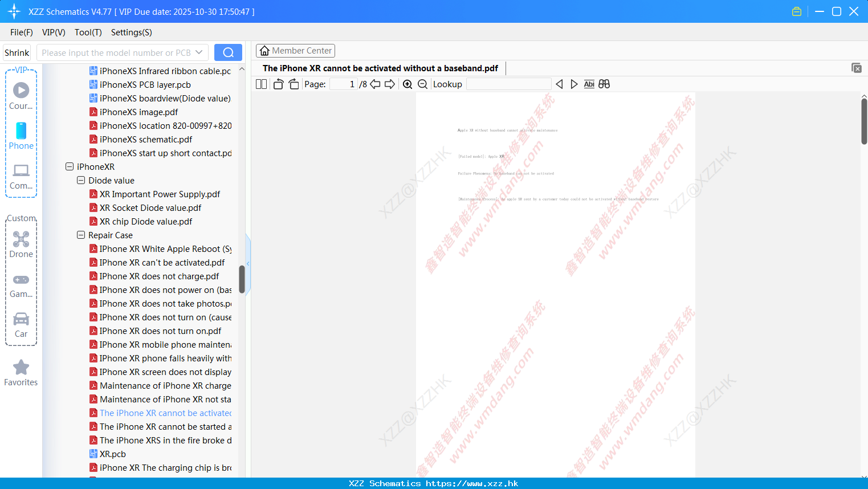This screenshot has width=868, height=489.
Task: Open iPhoneXS start up short contact file
Action: [x=165, y=153]
